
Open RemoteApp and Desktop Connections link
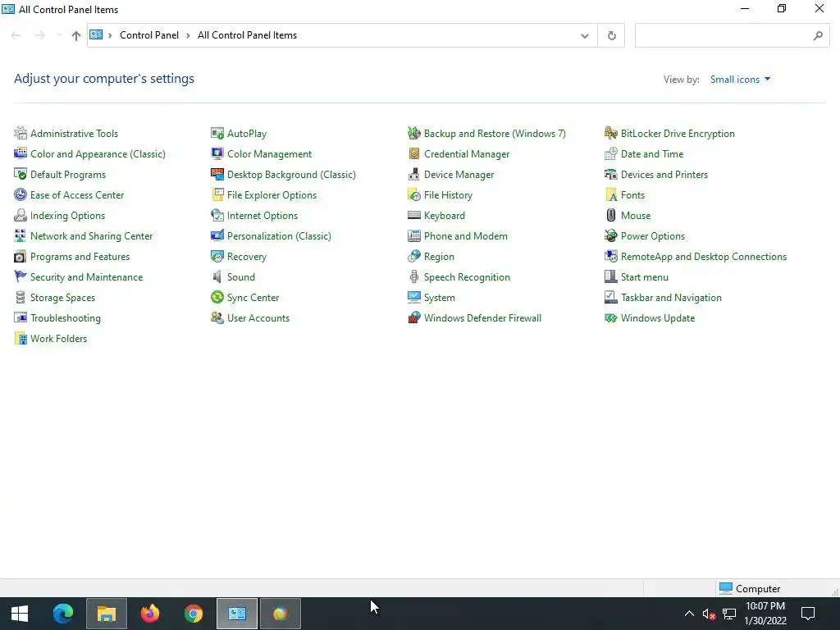[x=704, y=257]
